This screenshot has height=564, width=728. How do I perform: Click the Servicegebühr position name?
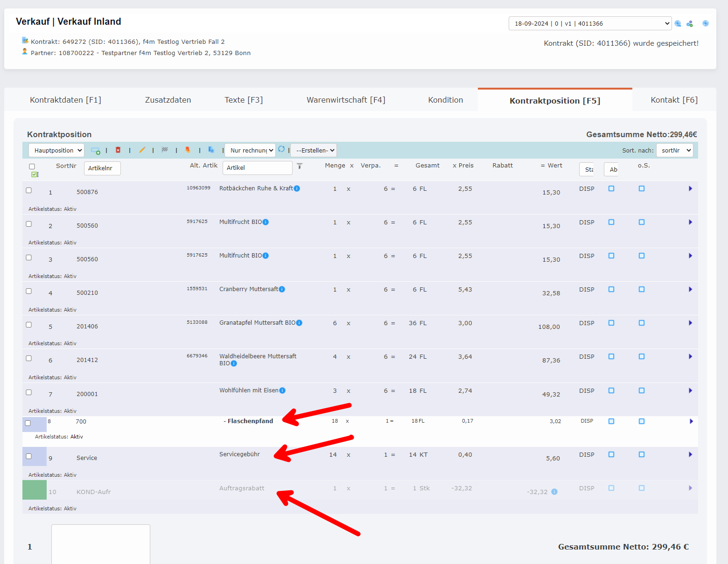239,454
